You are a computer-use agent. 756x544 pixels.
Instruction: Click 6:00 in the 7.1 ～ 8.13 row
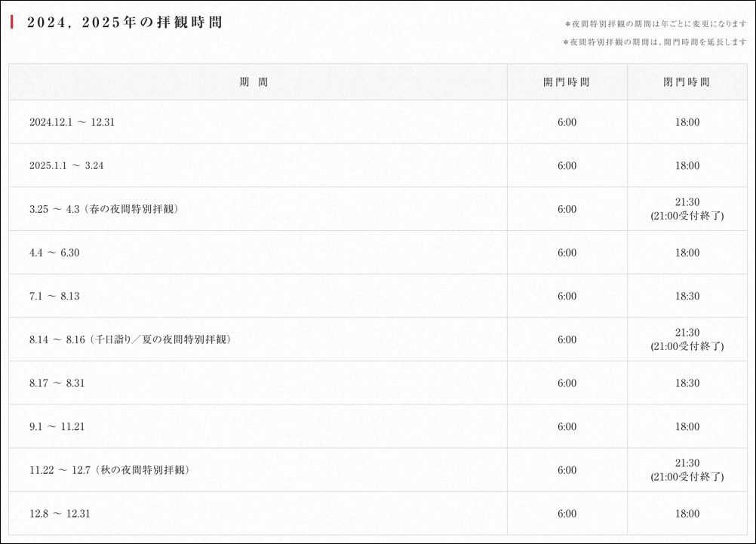click(567, 296)
